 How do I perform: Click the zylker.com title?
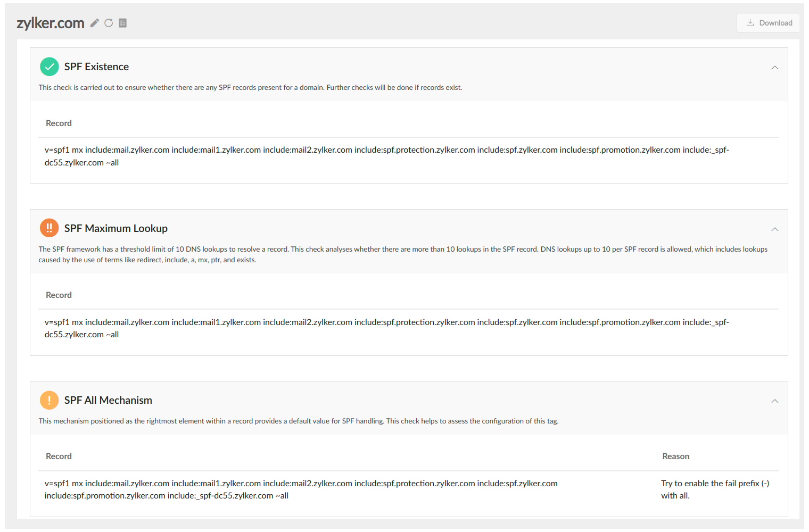click(x=51, y=23)
